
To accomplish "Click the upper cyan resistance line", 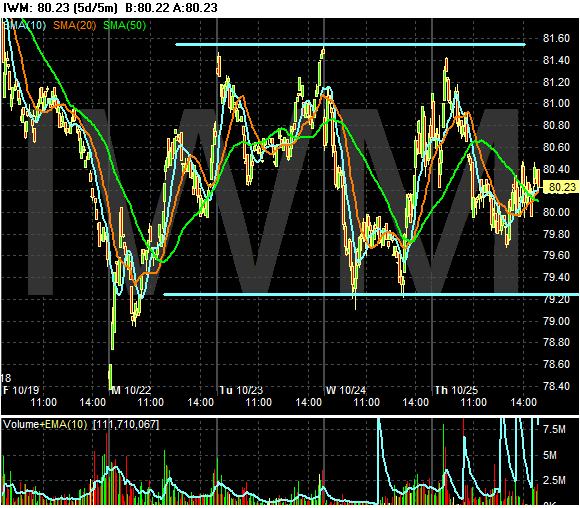I will 350,45.
